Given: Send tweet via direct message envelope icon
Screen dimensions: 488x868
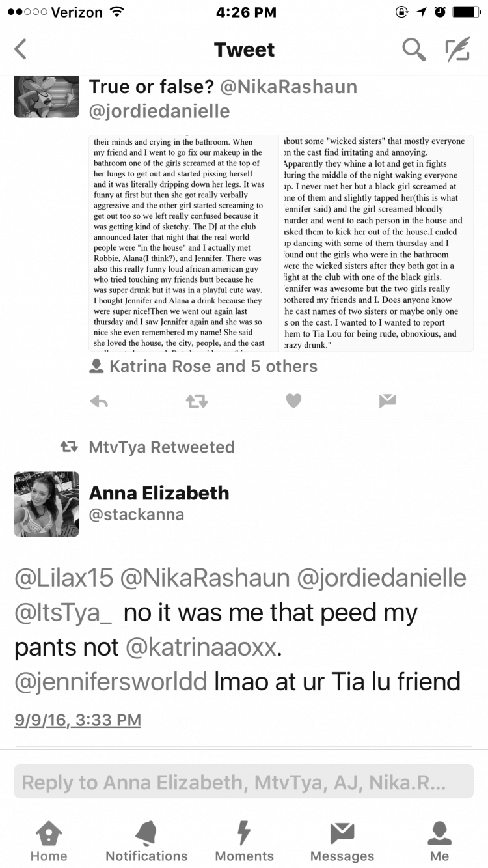Looking at the screenshot, I should click(x=388, y=401).
